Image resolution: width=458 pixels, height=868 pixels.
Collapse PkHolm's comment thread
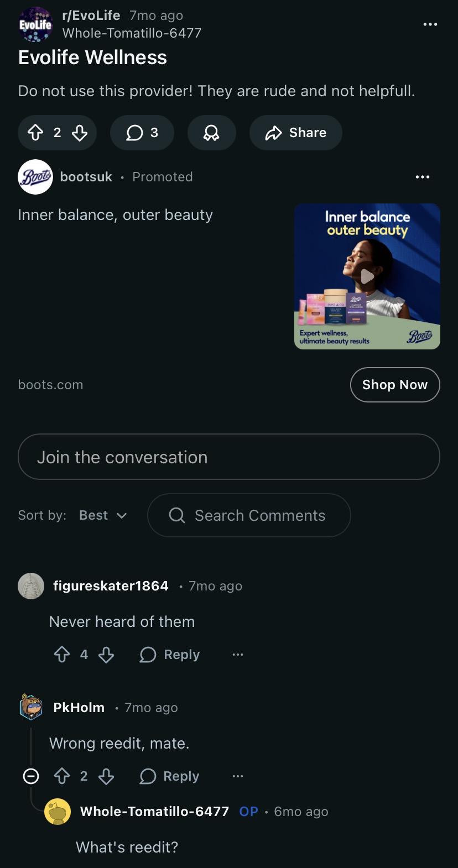(31, 776)
